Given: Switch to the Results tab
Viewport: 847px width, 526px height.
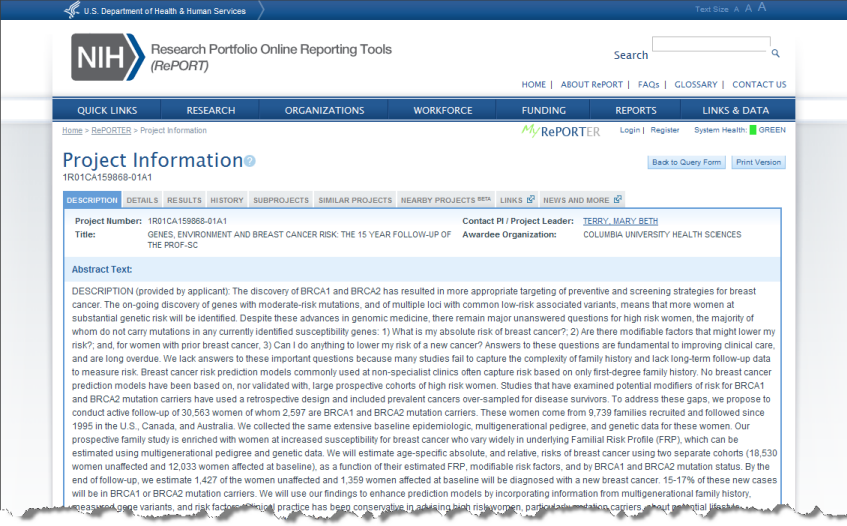Looking at the screenshot, I should (x=184, y=200).
